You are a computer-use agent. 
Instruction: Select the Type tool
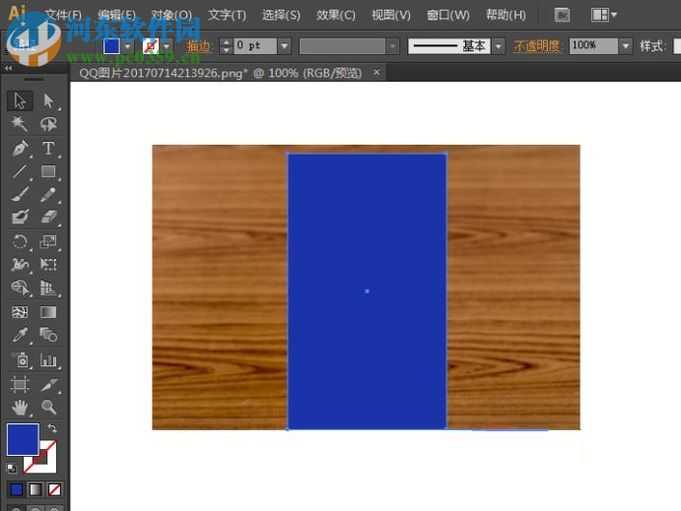tap(48, 148)
